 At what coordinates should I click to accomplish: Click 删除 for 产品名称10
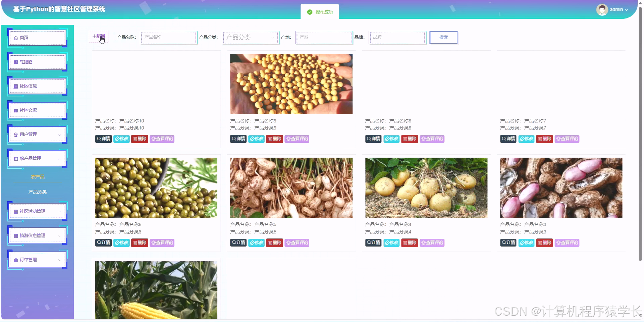(x=140, y=139)
